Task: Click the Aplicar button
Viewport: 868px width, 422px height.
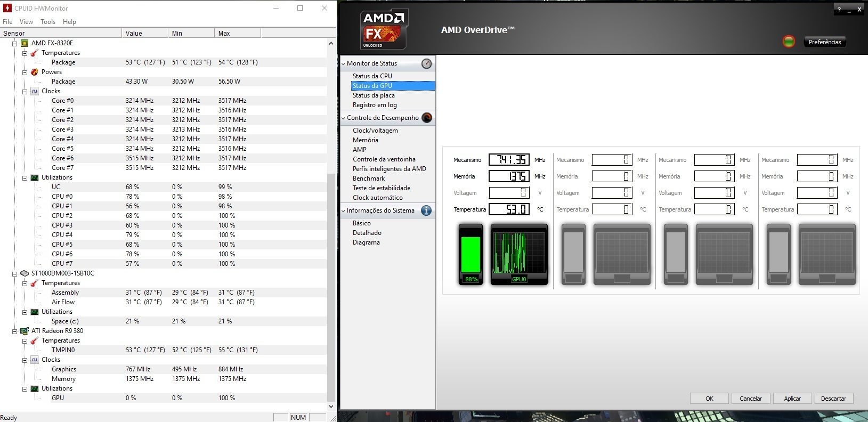Action: tap(792, 398)
